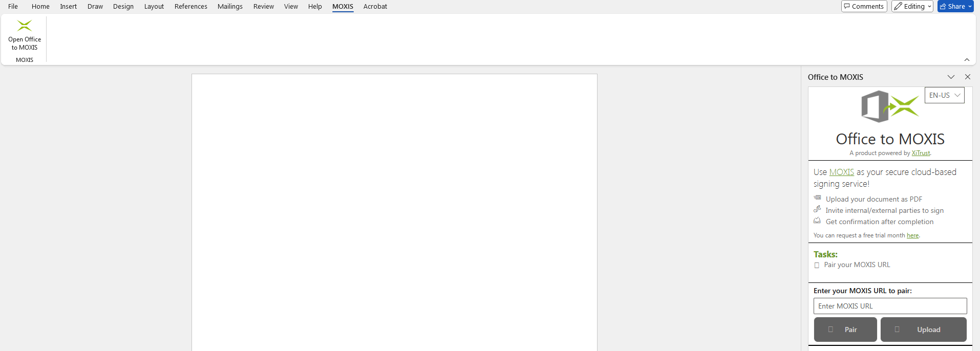Screen dimensions: 980x351
Task: Click the Open Office to MOXIS icon
Action: point(24,26)
